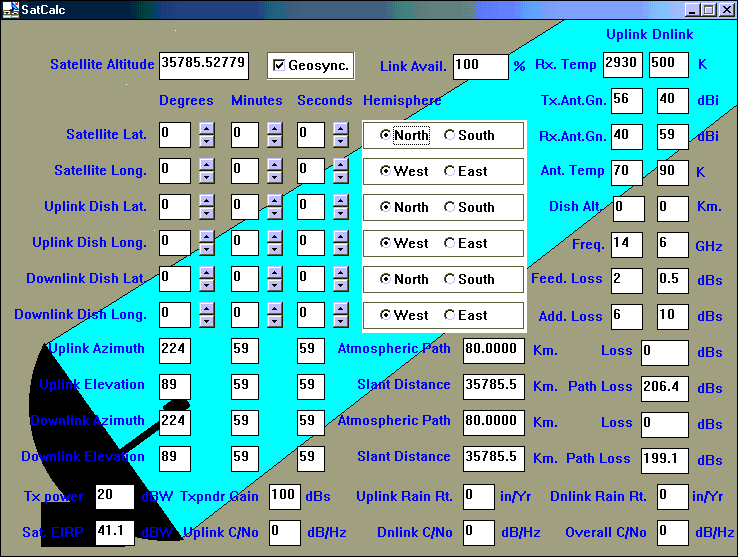The width and height of the screenshot is (738, 557).
Task: Increase Satellite Lat. degrees with up arrow
Action: (207, 129)
